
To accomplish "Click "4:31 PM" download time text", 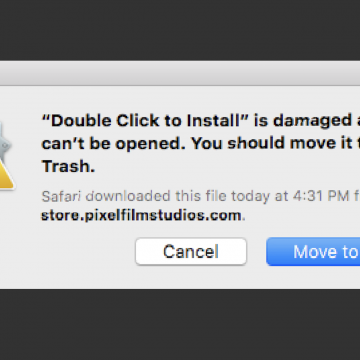I will point(321,196).
